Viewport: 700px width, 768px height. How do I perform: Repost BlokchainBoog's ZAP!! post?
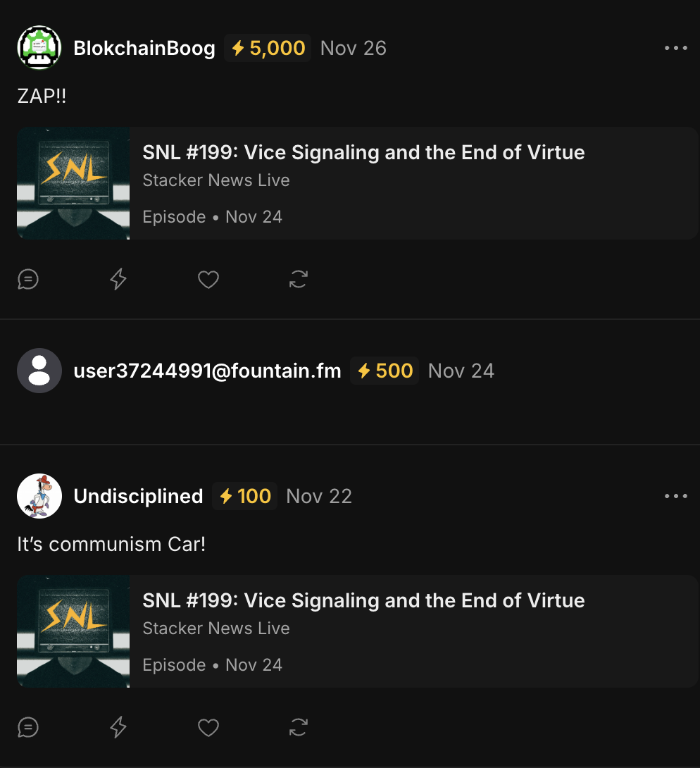(x=299, y=280)
